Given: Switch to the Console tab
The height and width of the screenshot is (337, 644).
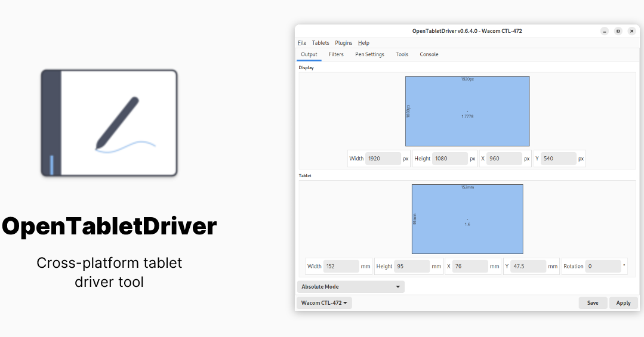Looking at the screenshot, I should pyautogui.click(x=429, y=54).
